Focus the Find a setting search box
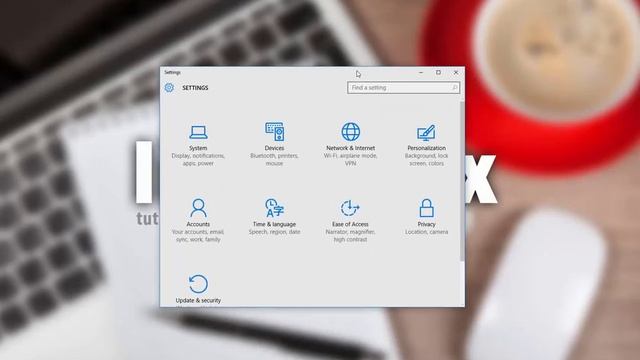This screenshot has width=640, height=360. (404, 88)
